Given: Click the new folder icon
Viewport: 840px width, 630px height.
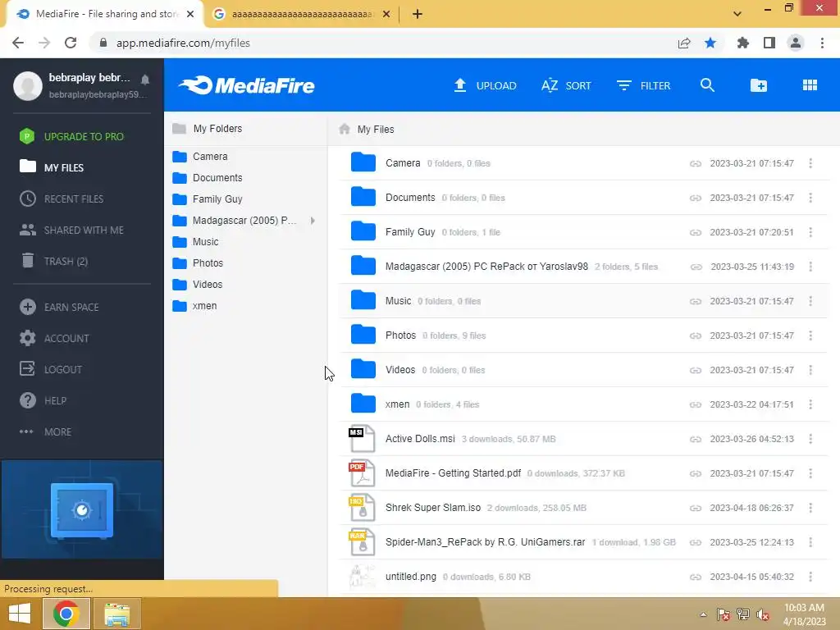Looking at the screenshot, I should pos(758,85).
